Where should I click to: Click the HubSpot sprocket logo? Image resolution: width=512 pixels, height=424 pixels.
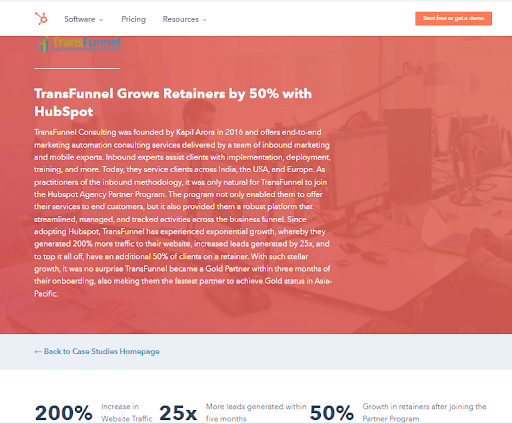41,19
